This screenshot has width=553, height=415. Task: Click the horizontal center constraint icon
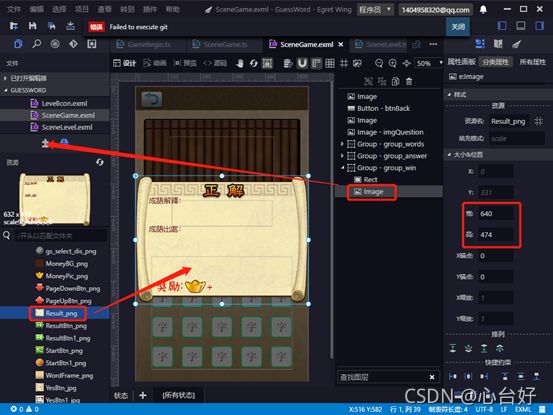(x=468, y=377)
